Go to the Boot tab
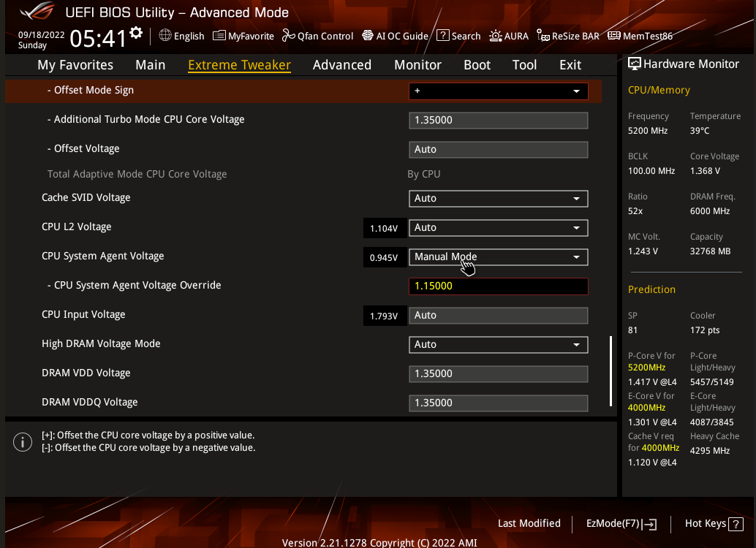The height and width of the screenshot is (548, 756). tap(477, 65)
